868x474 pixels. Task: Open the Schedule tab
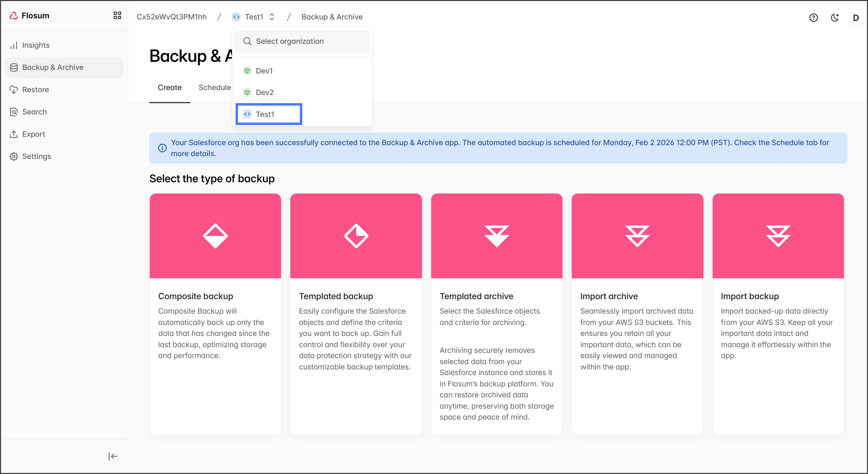[x=214, y=88]
